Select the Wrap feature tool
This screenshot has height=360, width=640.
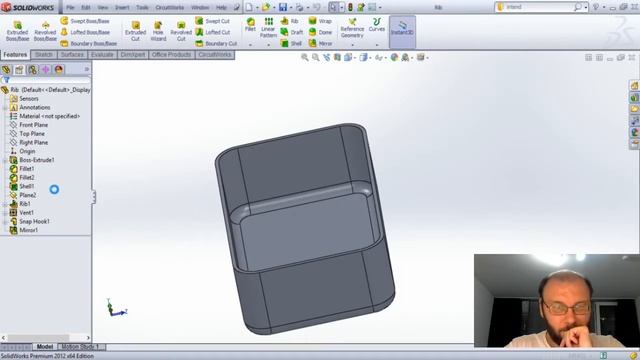pyautogui.click(x=320, y=21)
